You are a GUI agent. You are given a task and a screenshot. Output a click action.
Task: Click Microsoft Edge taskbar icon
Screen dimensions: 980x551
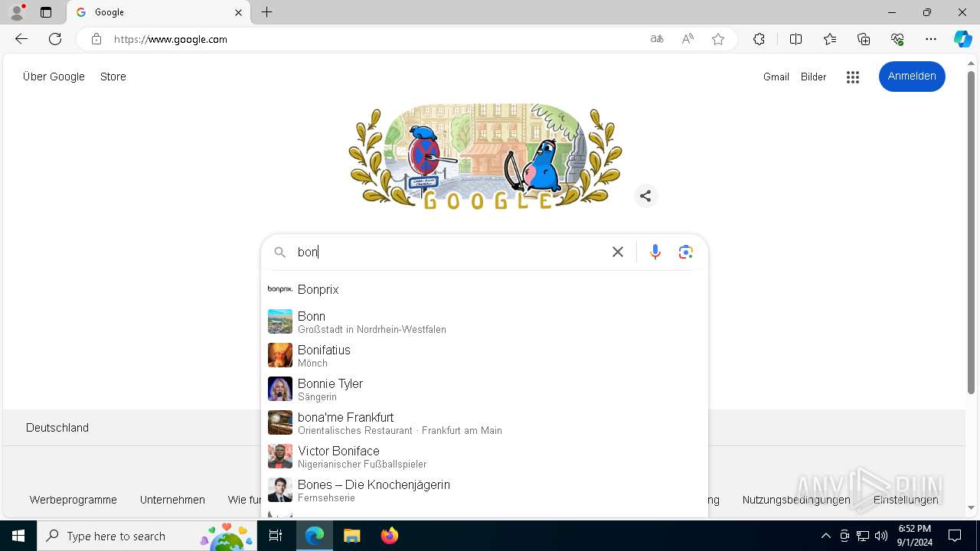315,536
